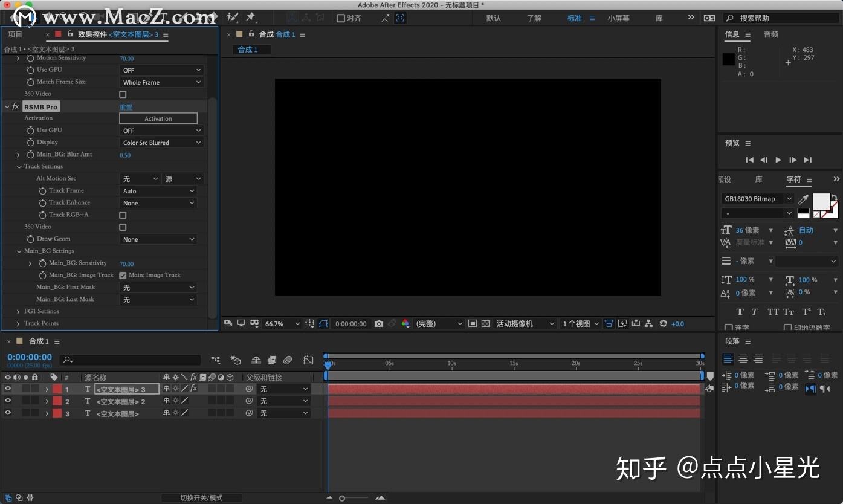Uncheck Main: Image Track checkbox
The width and height of the screenshot is (843, 504).
point(123,276)
